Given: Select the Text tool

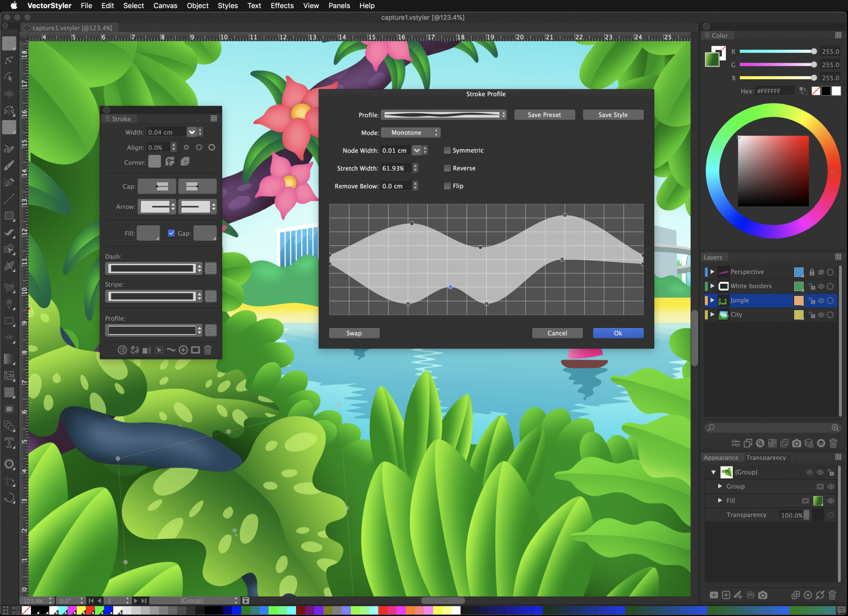Looking at the screenshot, I should pos(8,443).
